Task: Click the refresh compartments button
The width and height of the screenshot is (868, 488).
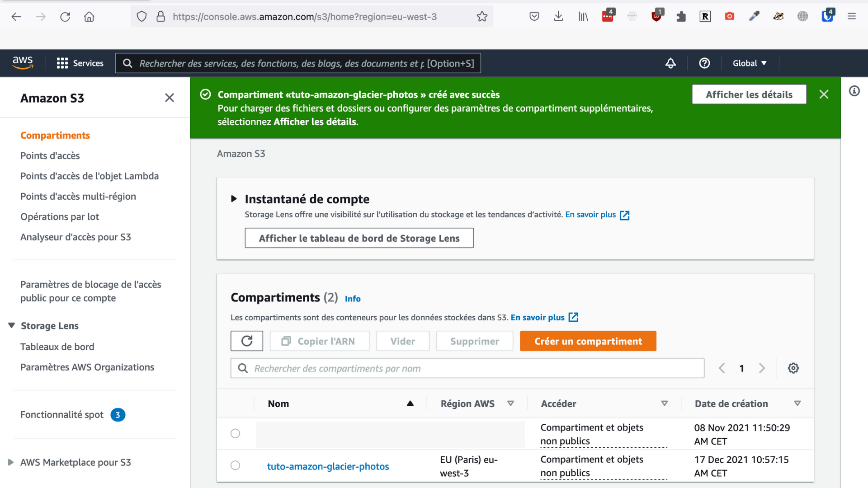Action: click(x=246, y=341)
